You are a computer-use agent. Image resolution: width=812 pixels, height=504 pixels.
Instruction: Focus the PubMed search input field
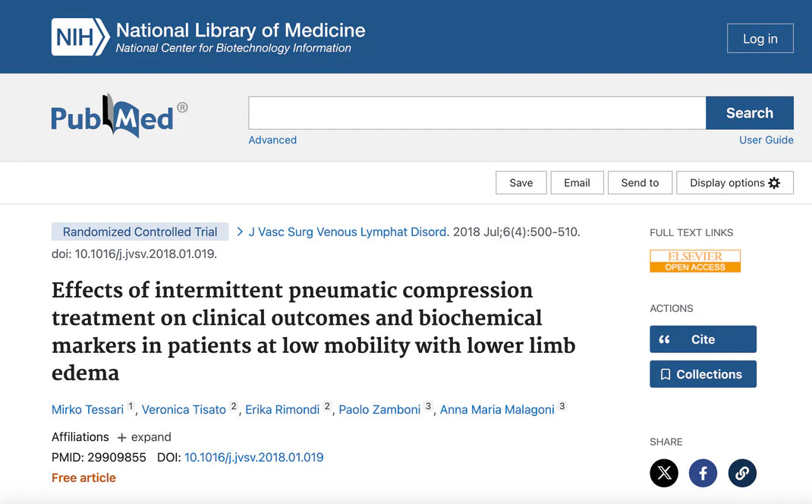pyautogui.click(x=477, y=113)
